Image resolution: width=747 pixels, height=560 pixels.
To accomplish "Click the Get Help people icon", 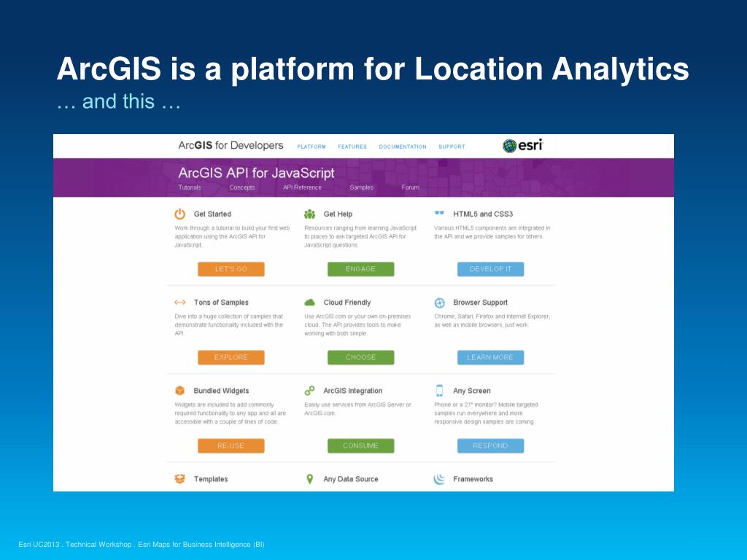I will 309,214.
